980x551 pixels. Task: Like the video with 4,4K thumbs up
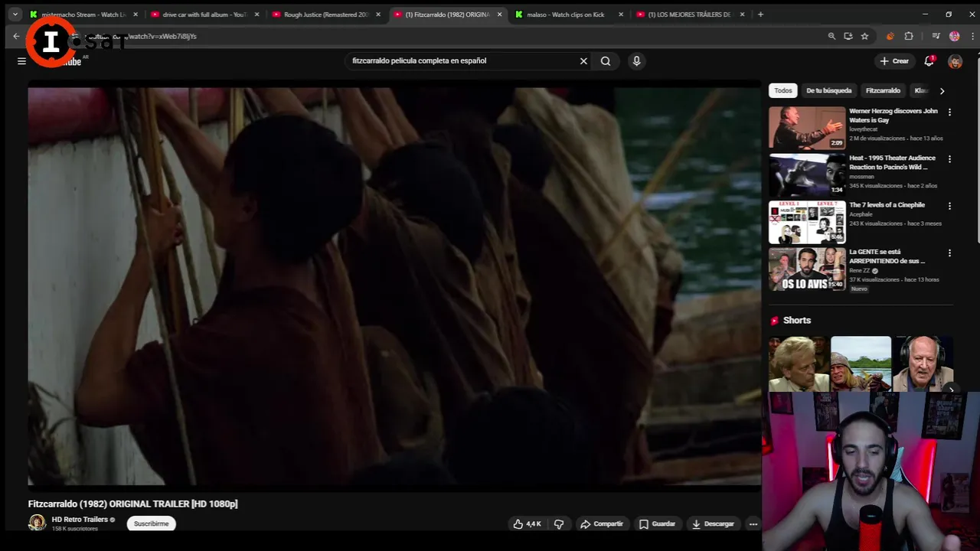pyautogui.click(x=527, y=524)
